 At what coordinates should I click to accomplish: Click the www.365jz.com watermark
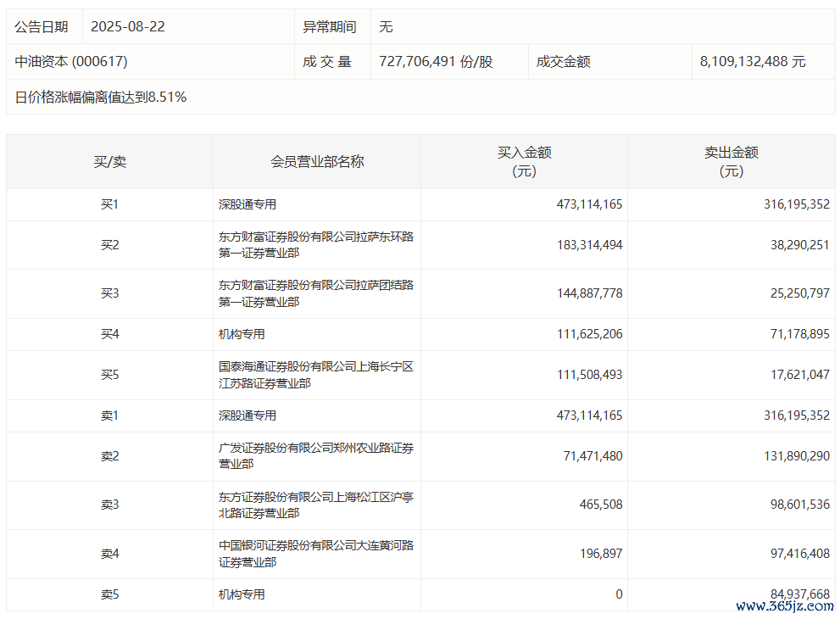(x=784, y=606)
